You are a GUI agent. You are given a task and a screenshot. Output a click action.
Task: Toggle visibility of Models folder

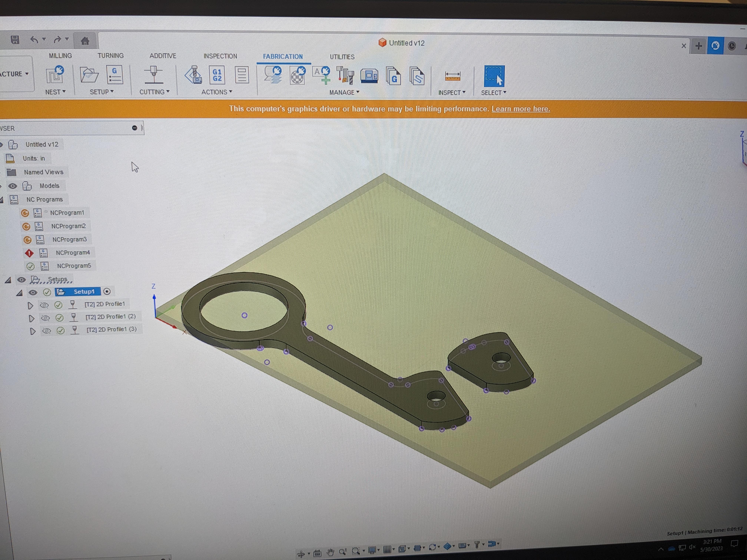tap(13, 186)
